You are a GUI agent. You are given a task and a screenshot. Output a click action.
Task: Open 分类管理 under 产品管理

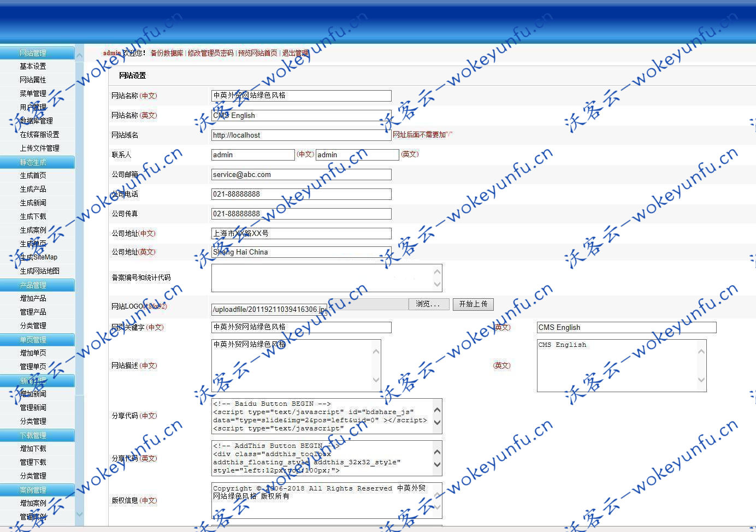click(33, 326)
